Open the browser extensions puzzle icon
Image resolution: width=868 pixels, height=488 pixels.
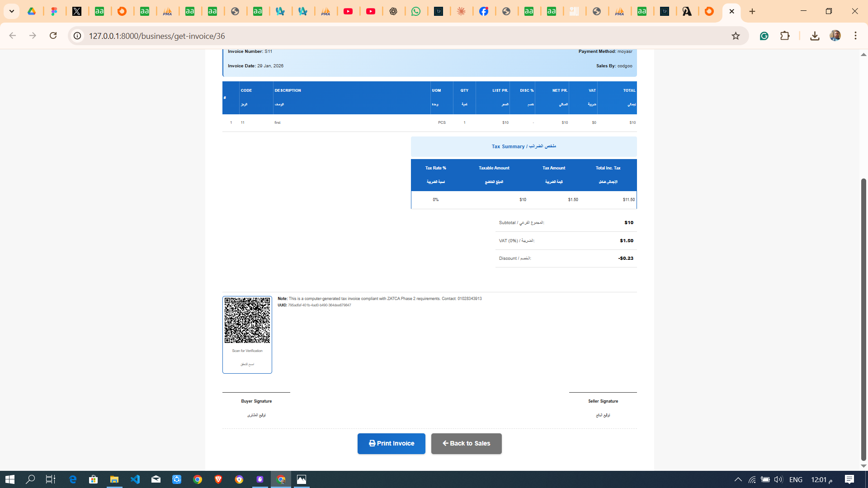pos(785,36)
